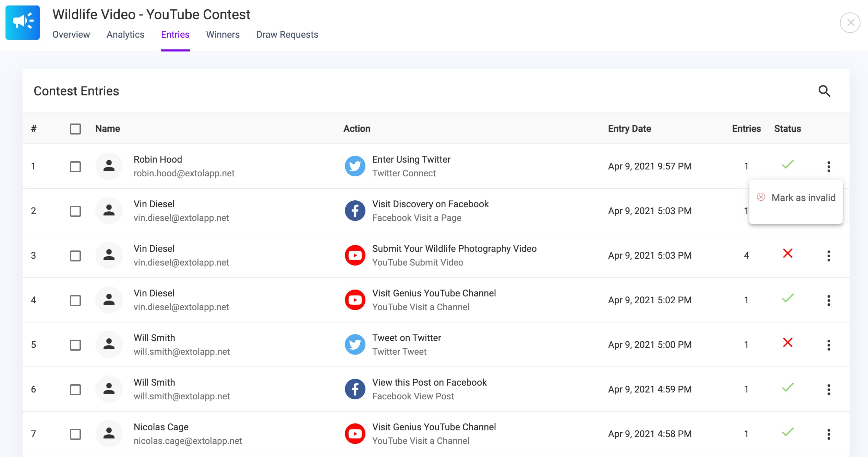Click Robin Hood's avatar icon
The width and height of the screenshot is (868, 457).
coord(109,166)
